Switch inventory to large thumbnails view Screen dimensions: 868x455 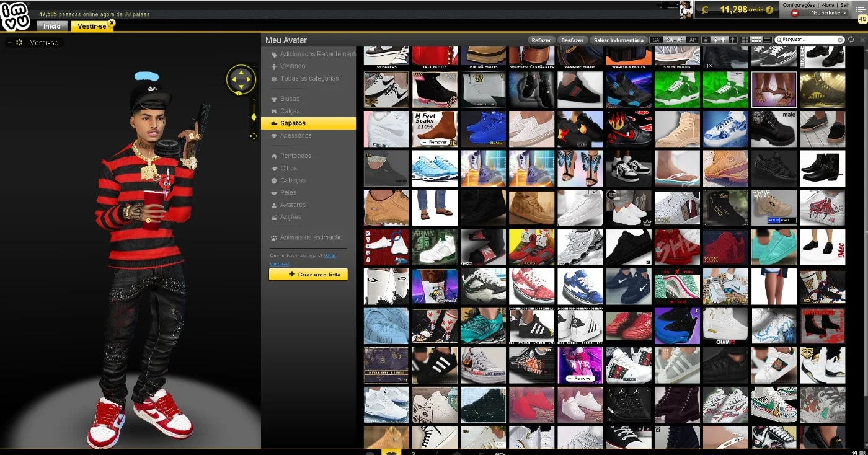[745, 40]
